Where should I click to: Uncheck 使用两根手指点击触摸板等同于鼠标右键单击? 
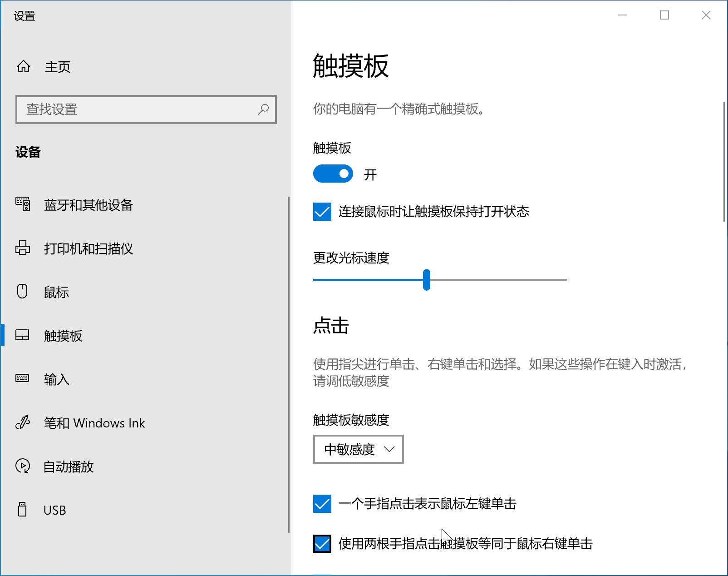pos(322,543)
